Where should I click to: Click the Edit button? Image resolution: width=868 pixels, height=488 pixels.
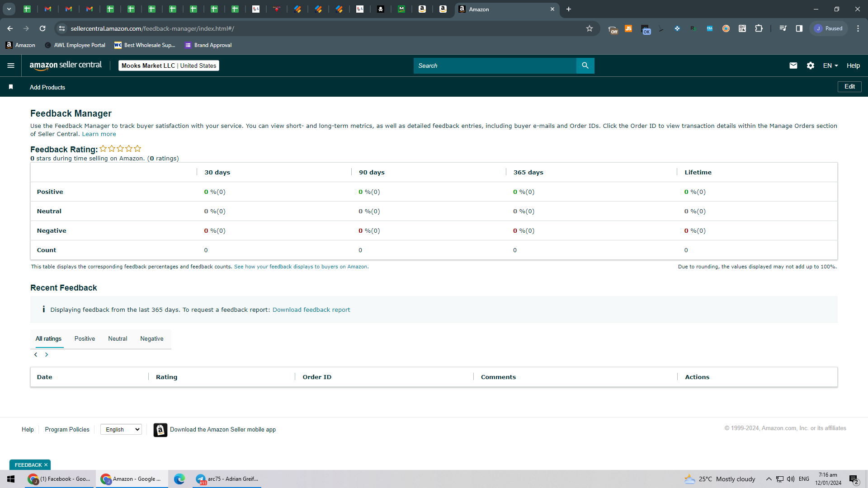pos(849,87)
